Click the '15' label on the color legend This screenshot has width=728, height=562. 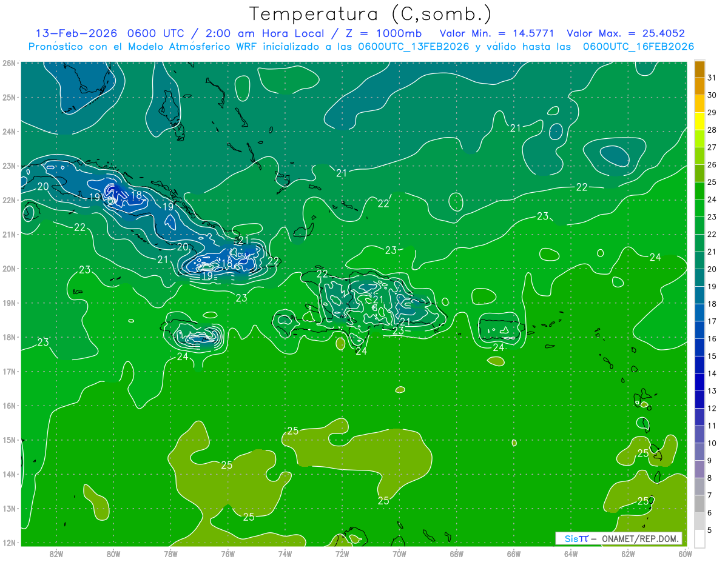point(712,356)
